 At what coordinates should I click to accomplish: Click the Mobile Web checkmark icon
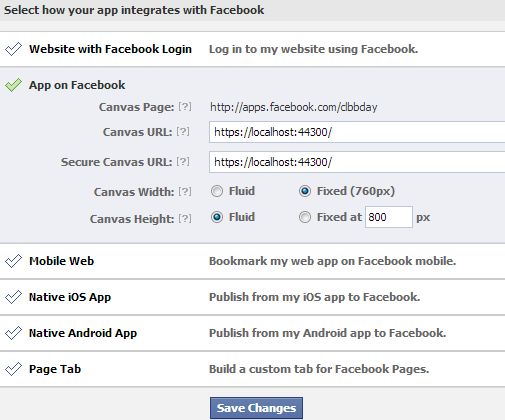click(13, 261)
